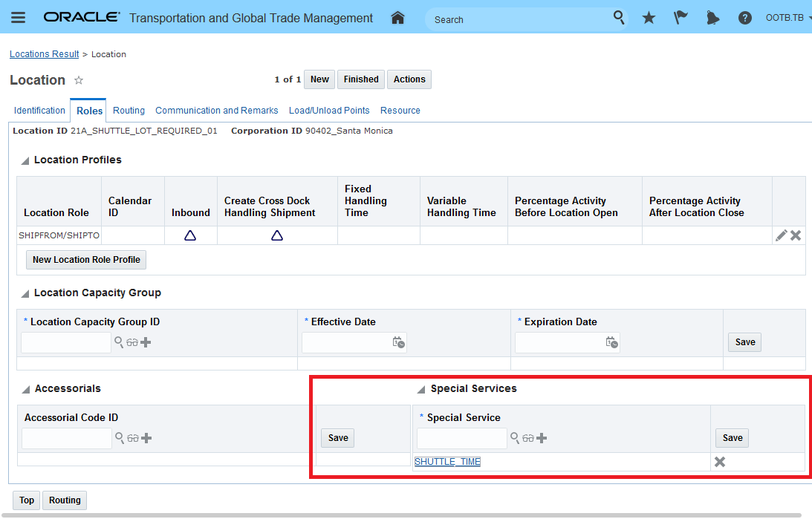
Task: Add new Special Service with plus icon
Action: click(x=542, y=438)
